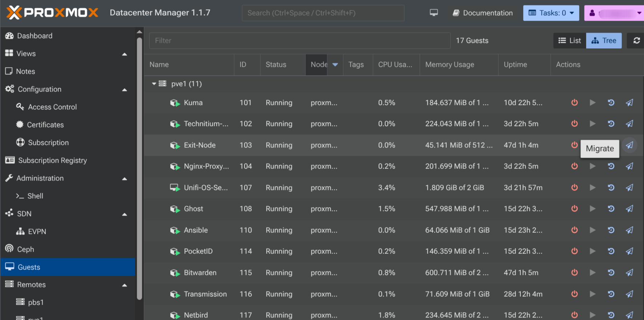Click the guest Filter input field
This screenshot has height=320, width=644.
pyautogui.click(x=300, y=41)
